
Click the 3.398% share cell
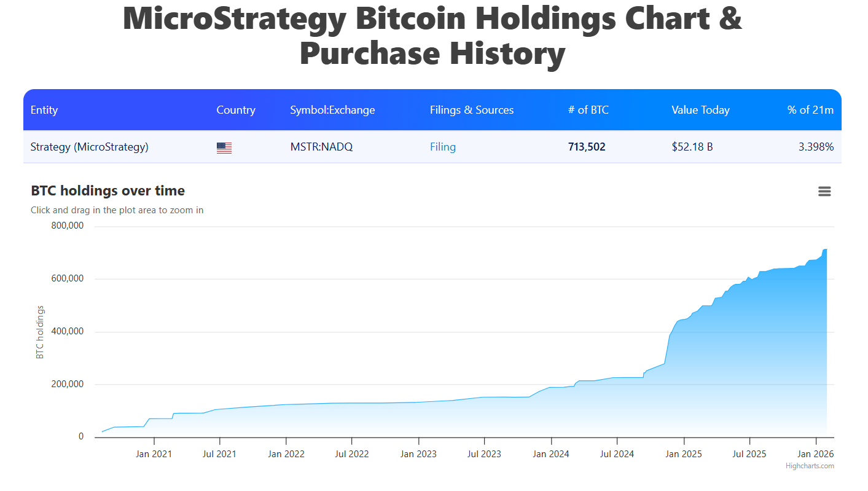tap(816, 147)
